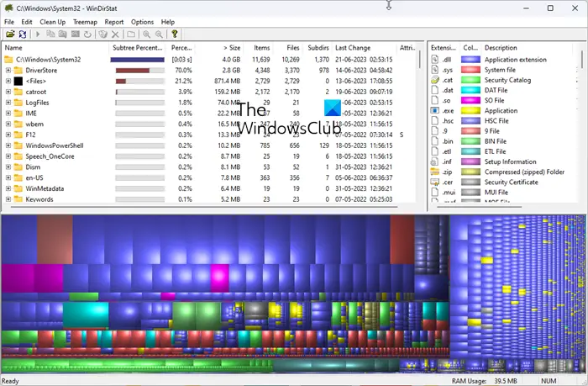Click the Refresh All toolbar icon

click(x=23, y=34)
